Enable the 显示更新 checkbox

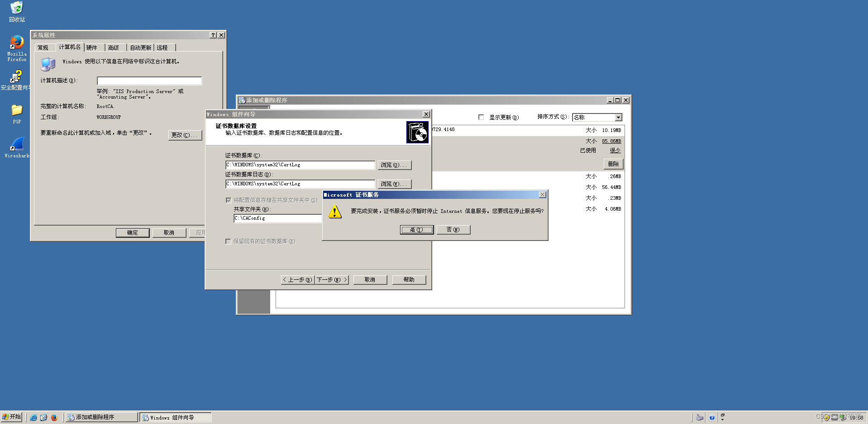coord(481,117)
